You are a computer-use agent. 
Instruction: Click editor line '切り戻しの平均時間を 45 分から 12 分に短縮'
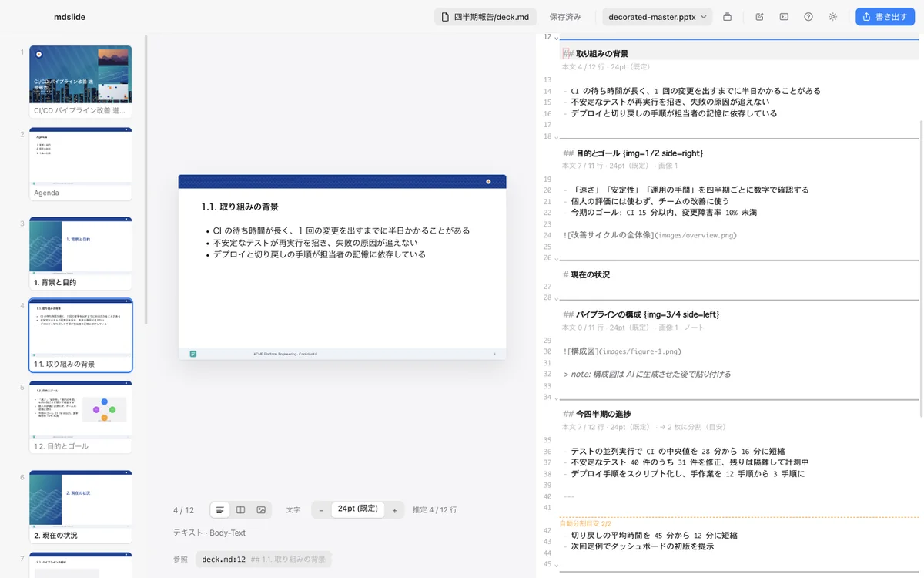tap(650, 535)
